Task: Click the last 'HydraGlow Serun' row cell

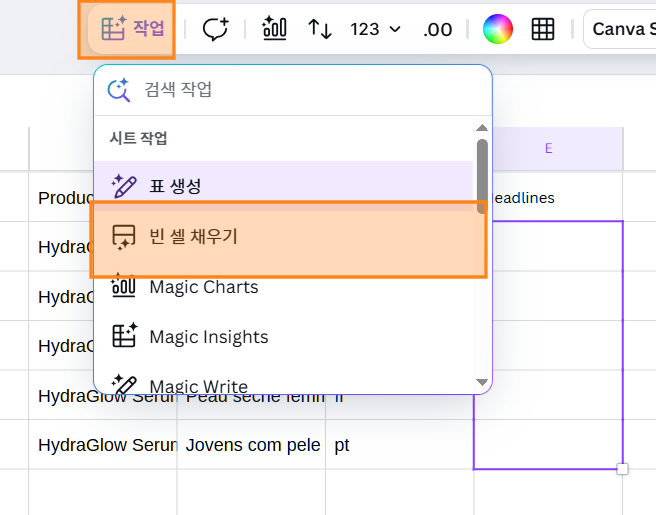Action: (x=103, y=445)
